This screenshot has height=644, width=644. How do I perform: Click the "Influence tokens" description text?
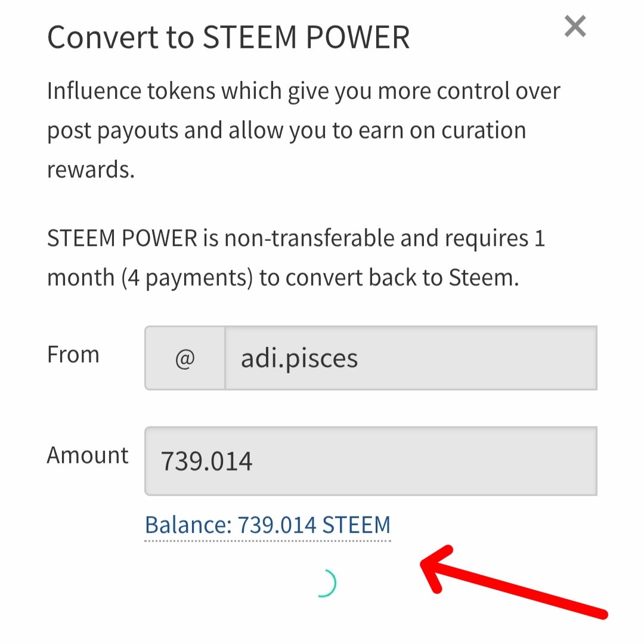point(303,91)
